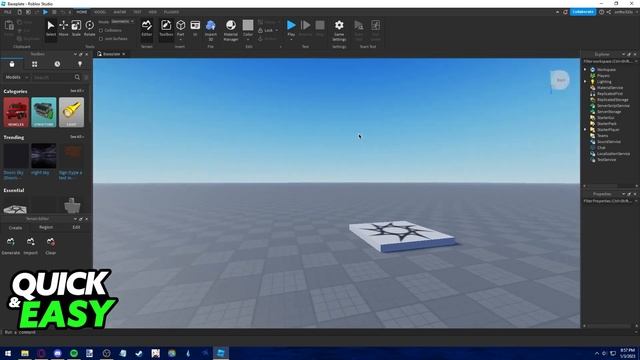Viewport: 640px width, 360px height.
Task: Select the night sky trending thumbnail
Action: tap(44, 156)
